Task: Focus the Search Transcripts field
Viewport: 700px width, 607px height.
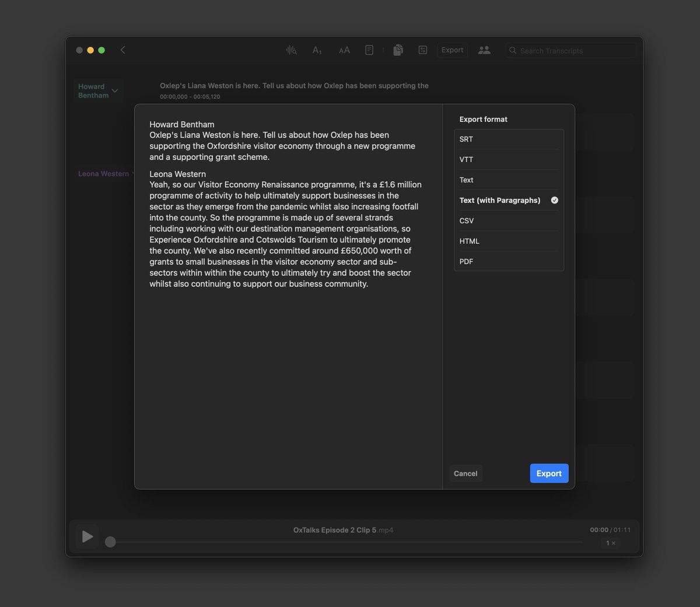Action: [x=571, y=51]
